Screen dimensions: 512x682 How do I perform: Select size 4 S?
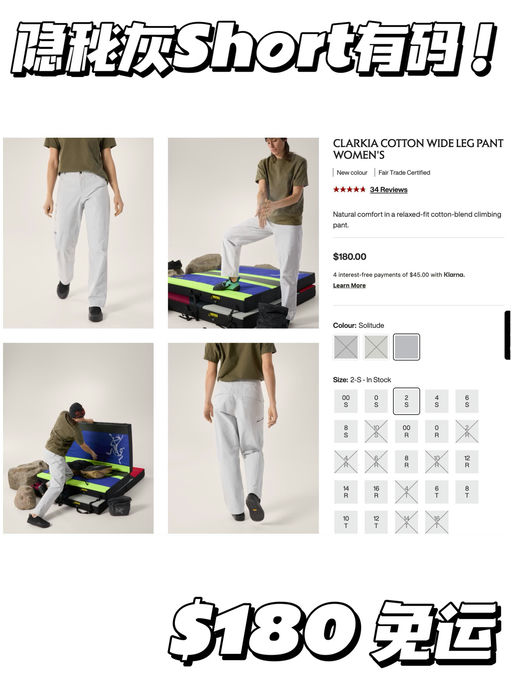tap(436, 401)
